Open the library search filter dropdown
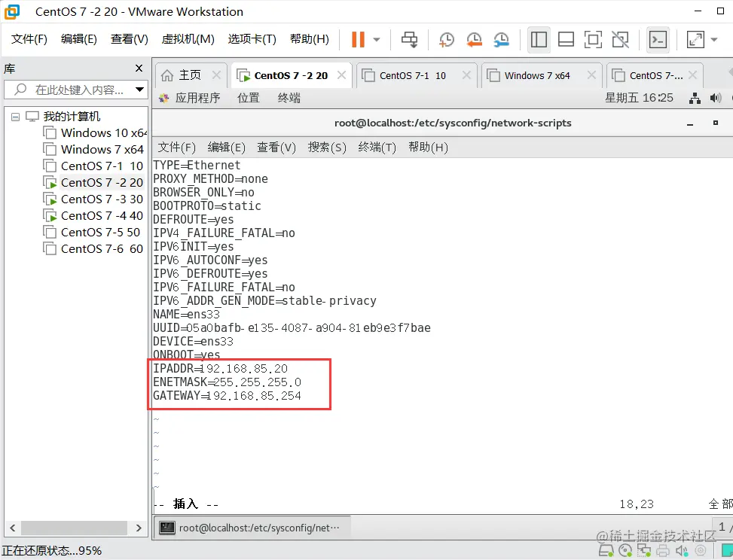Screen dimensions: 733x560 click(138, 89)
